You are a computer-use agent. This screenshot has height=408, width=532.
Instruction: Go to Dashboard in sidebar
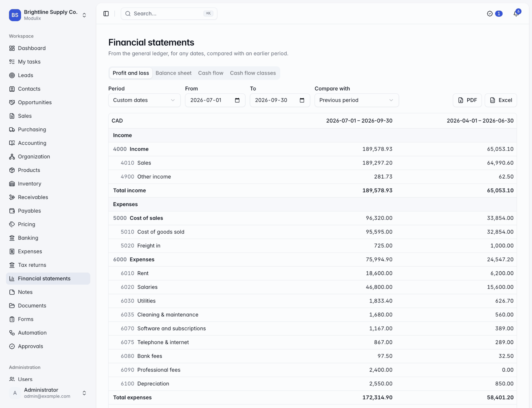click(x=48, y=48)
